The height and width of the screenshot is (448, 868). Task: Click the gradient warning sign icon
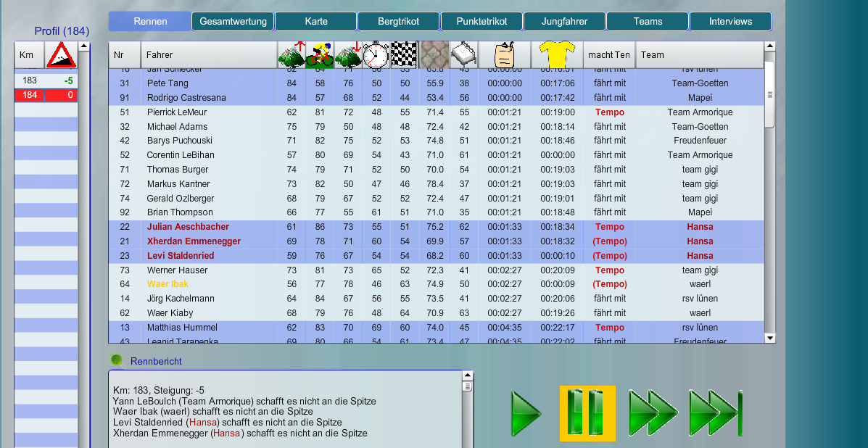click(60, 54)
